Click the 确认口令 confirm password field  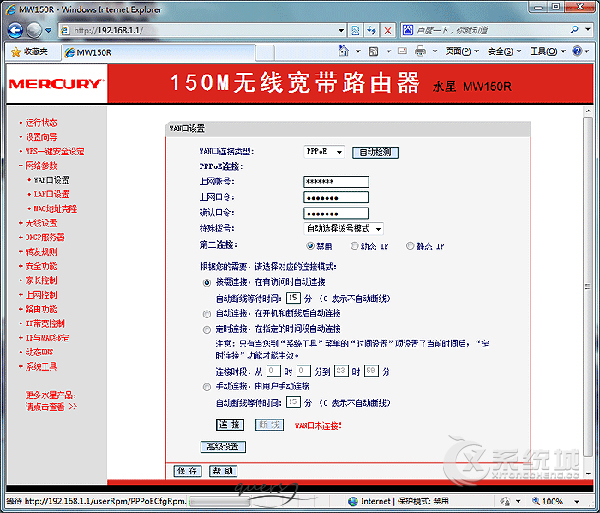pos(336,213)
